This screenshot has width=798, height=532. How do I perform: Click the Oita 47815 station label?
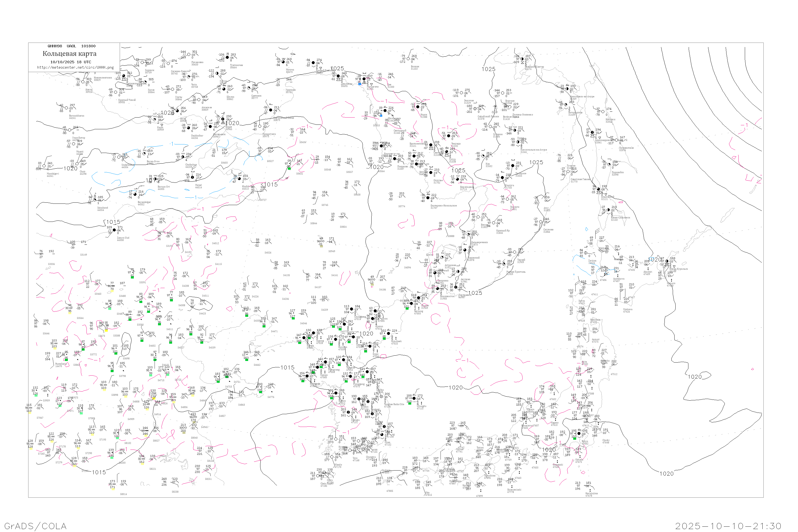(x=429, y=494)
